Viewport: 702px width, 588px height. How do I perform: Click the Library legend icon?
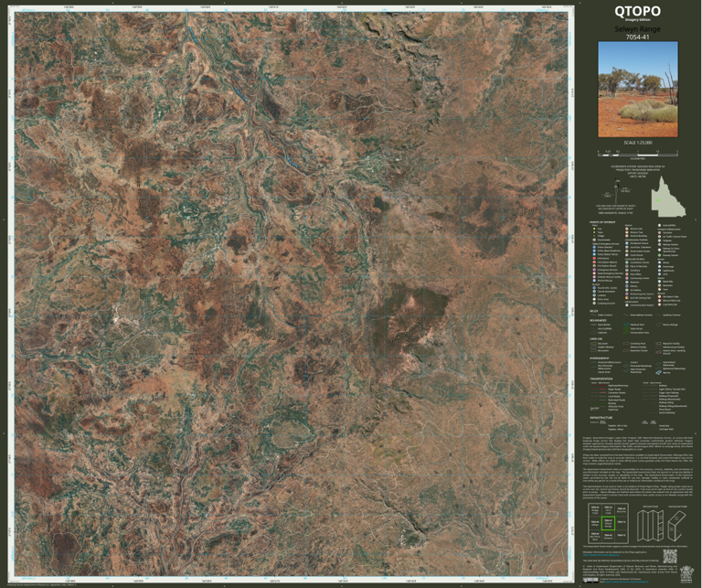click(627, 286)
